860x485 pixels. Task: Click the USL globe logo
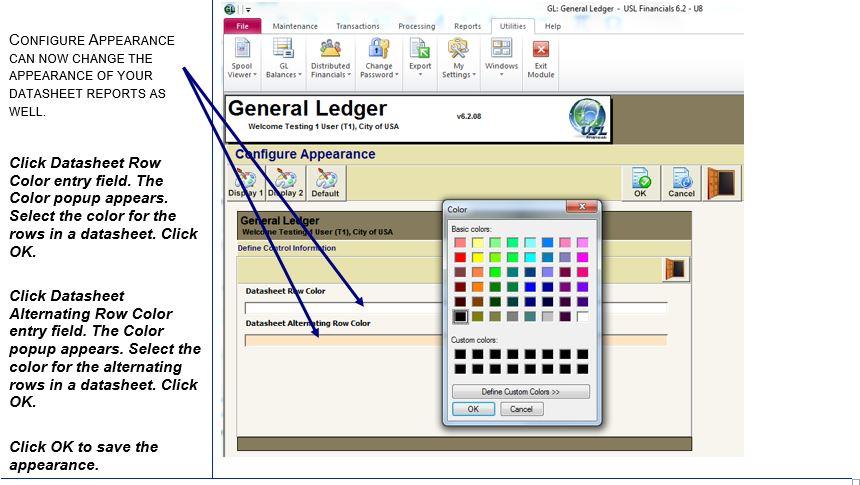point(588,119)
